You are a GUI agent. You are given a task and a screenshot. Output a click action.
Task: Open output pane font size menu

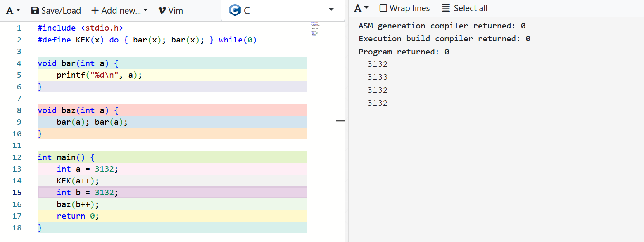click(x=361, y=8)
